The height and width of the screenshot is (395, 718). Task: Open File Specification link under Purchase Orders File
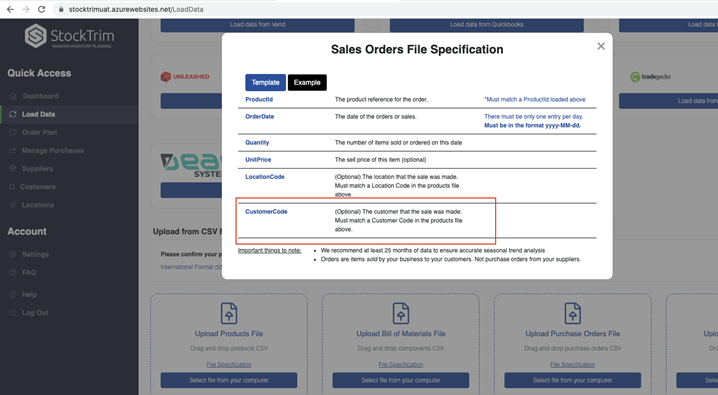[x=572, y=365]
